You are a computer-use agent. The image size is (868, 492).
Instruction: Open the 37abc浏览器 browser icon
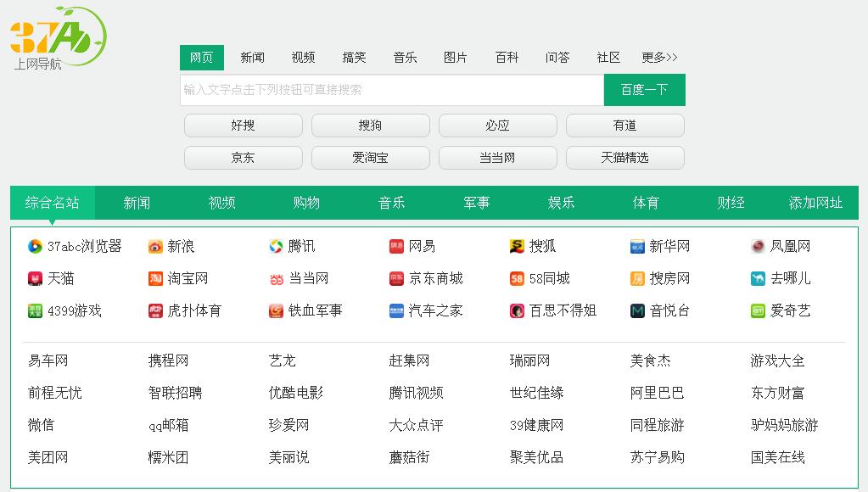pyautogui.click(x=35, y=246)
